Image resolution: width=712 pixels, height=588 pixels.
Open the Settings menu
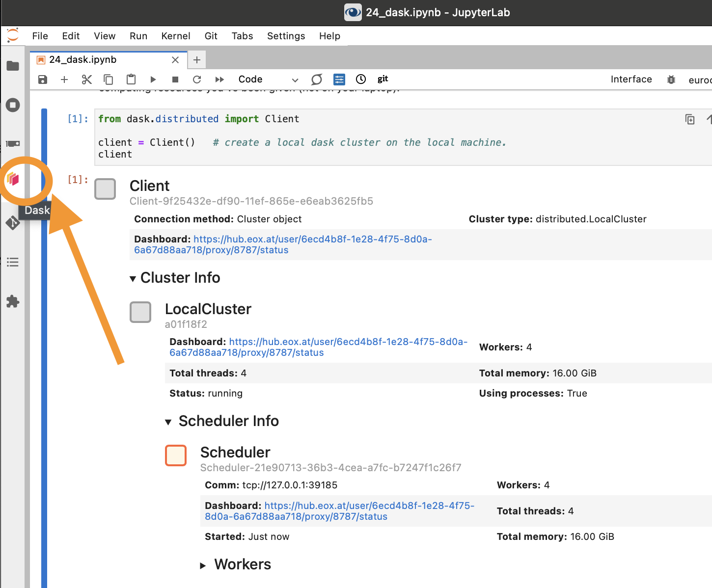pos(286,36)
